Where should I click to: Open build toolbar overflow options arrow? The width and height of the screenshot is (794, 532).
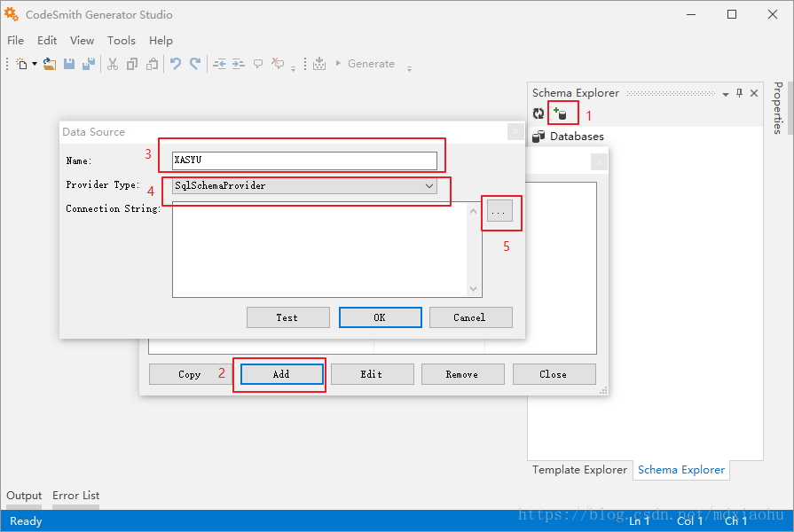click(x=409, y=68)
